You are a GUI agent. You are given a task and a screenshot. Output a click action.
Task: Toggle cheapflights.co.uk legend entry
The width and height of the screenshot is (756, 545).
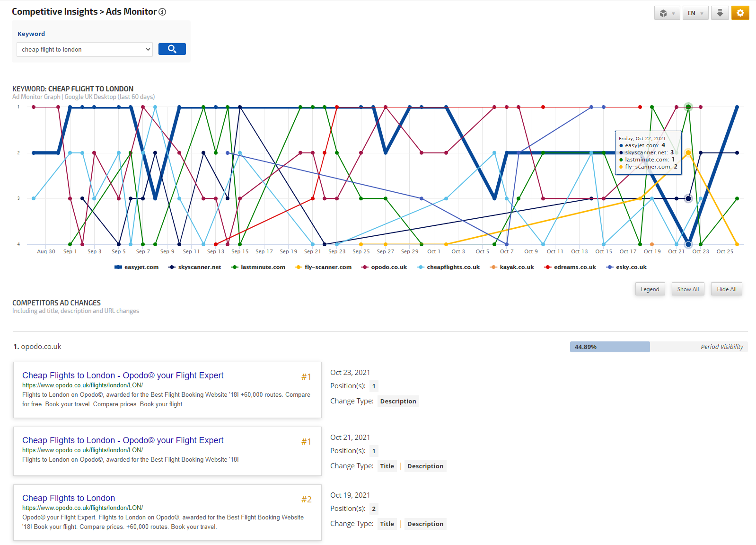tap(448, 267)
